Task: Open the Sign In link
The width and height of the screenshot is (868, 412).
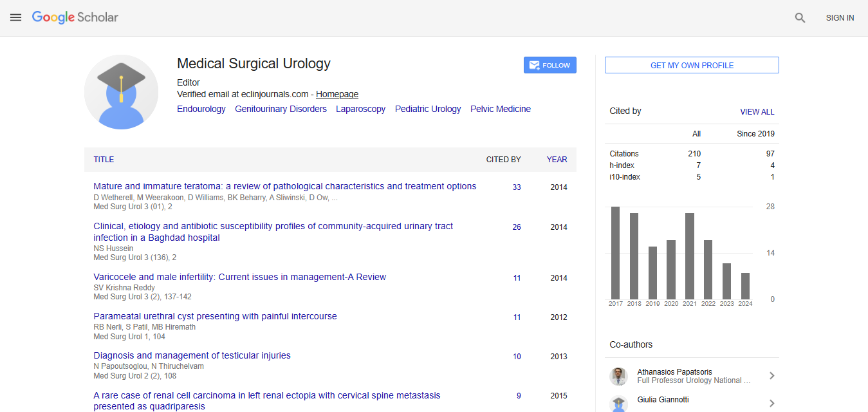Action: (x=840, y=18)
